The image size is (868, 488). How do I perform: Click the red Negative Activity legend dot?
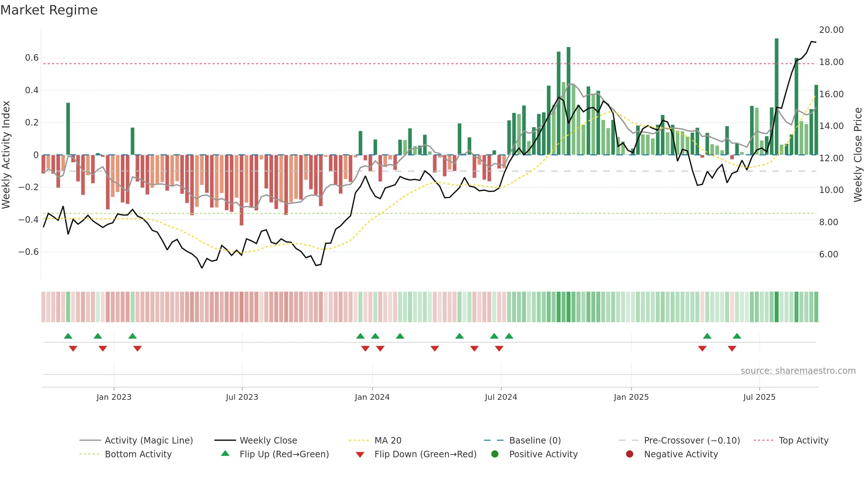tap(630, 454)
